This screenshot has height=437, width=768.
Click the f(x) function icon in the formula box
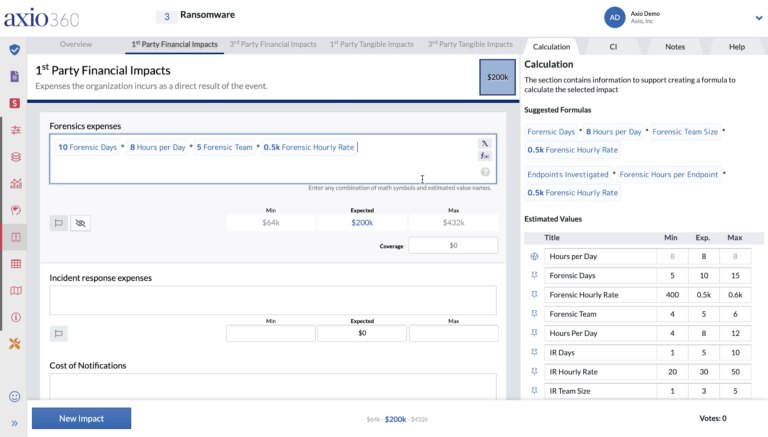tap(484, 156)
